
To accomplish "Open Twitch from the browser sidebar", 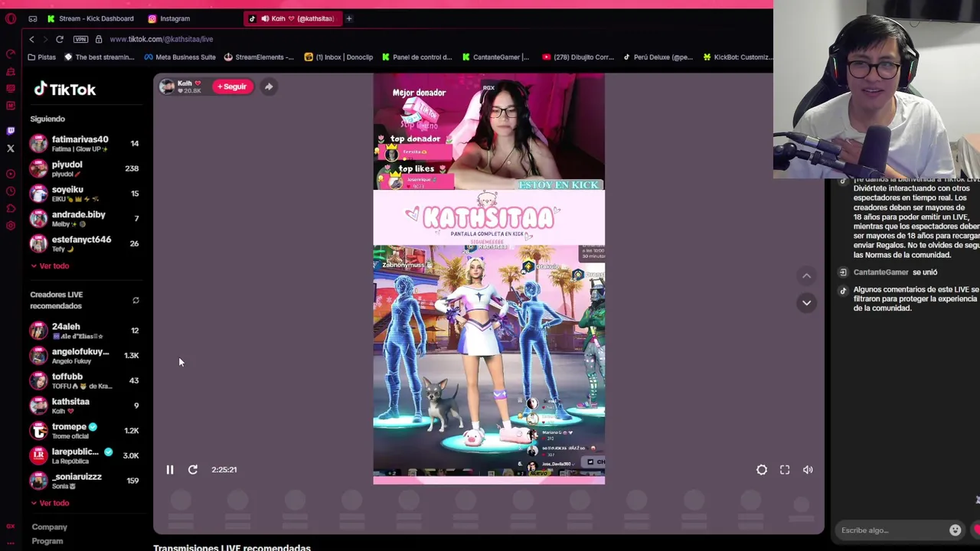I will (x=11, y=131).
